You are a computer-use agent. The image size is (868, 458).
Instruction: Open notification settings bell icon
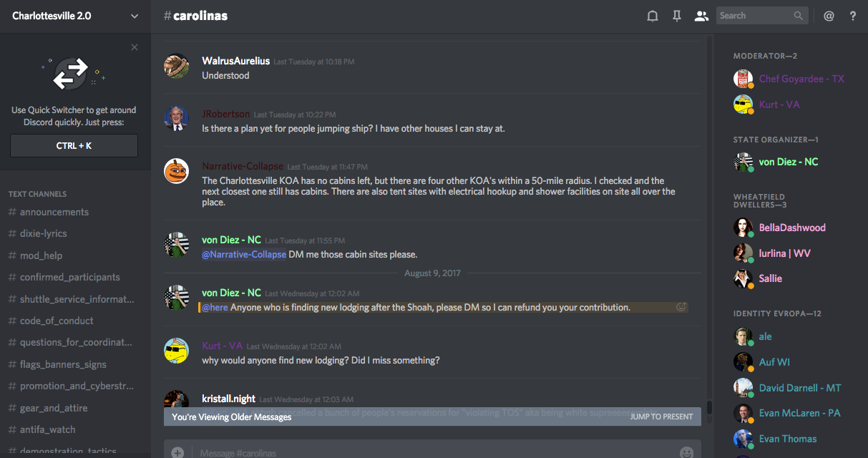(x=653, y=16)
